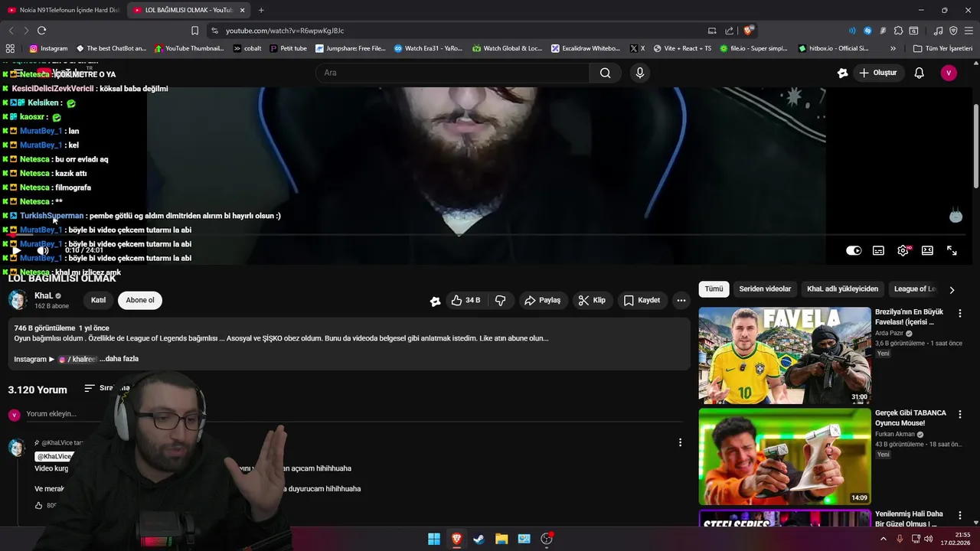Open the pinned comment three-dot menu
Image resolution: width=980 pixels, height=551 pixels.
(680, 442)
